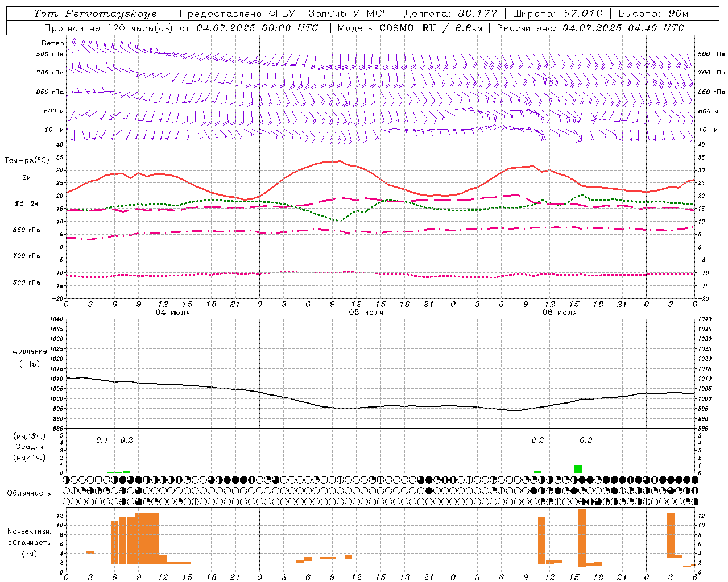Click the 05 июля date label
The height and width of the screenshot is (582, 728).
[366, 313]
